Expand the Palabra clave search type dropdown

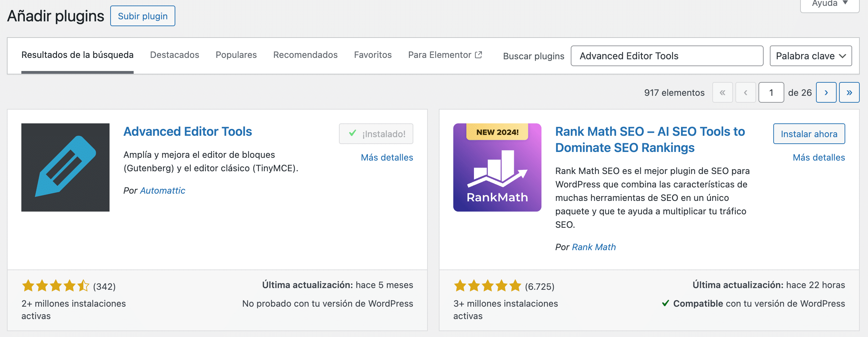[810, 56]
